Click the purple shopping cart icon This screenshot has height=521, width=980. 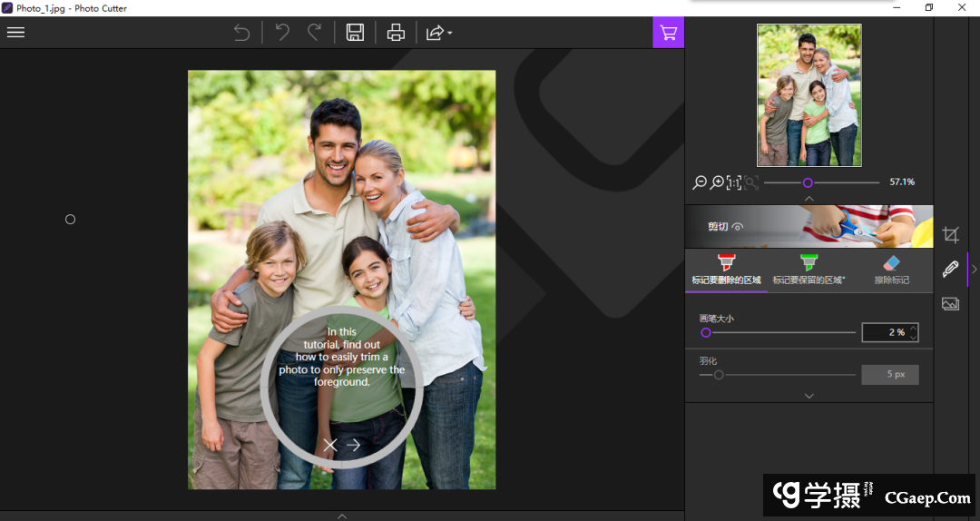tap(668, 33)
